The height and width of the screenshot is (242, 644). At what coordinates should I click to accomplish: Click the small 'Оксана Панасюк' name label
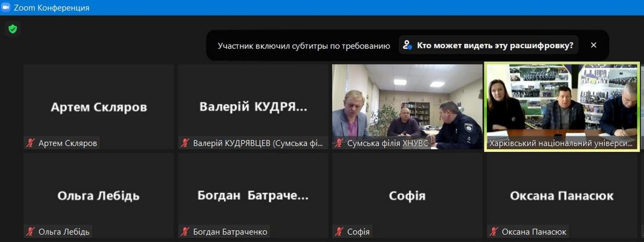click(534, 232)
